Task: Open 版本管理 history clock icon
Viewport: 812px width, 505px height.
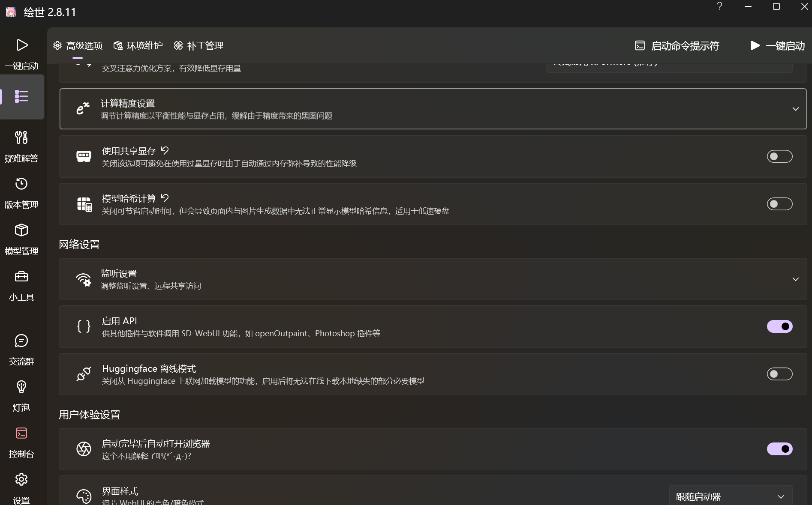Action: 21,184
